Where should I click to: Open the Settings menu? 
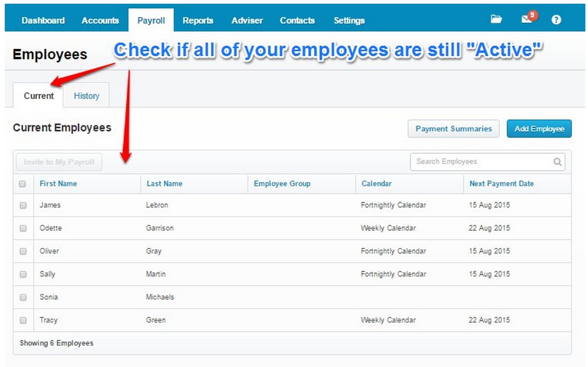pos(349,21)
